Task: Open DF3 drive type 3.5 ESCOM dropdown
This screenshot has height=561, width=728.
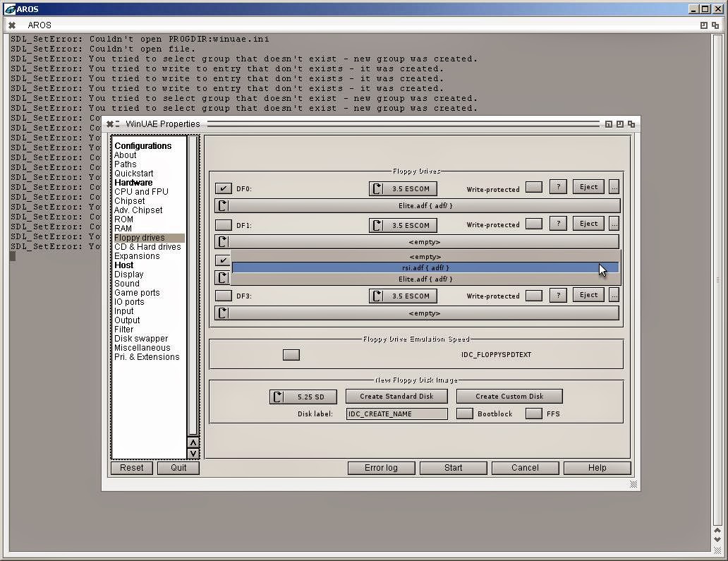Action: (403, 296)
